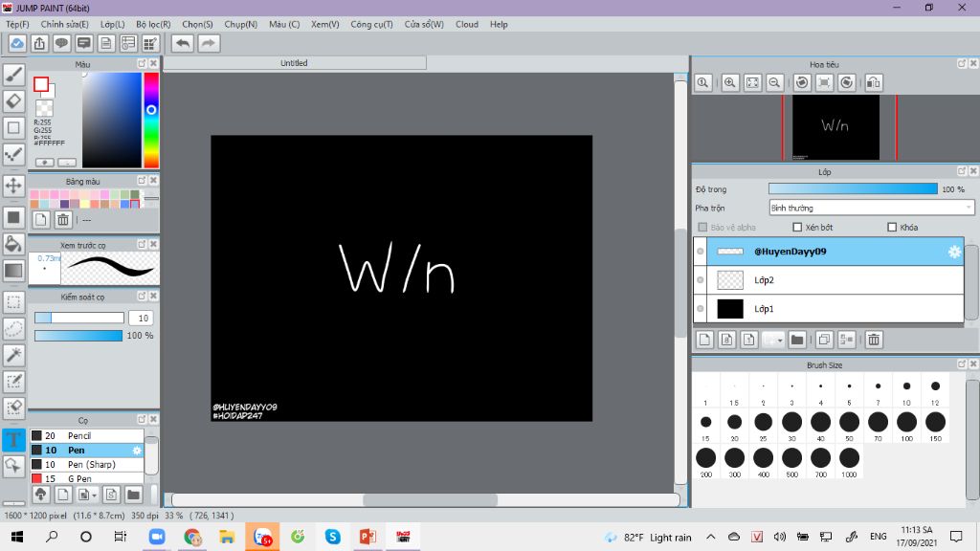Select the Gradient tool
980x551 pixels.
pos(13,271)
